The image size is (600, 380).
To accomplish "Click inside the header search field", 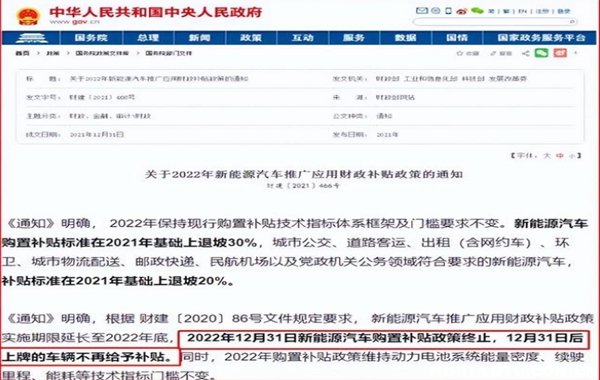I will tap(494, 22).
